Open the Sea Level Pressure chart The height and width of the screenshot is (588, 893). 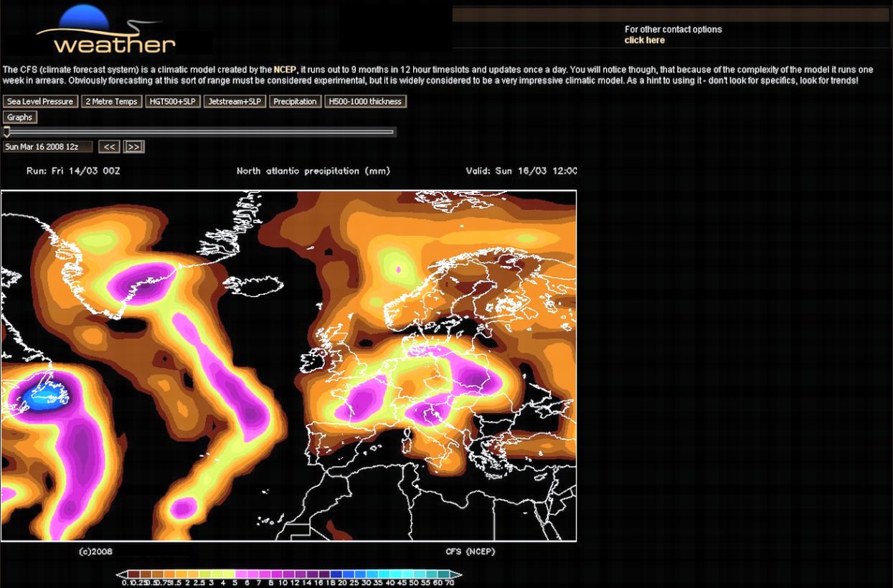click(40, 102)
